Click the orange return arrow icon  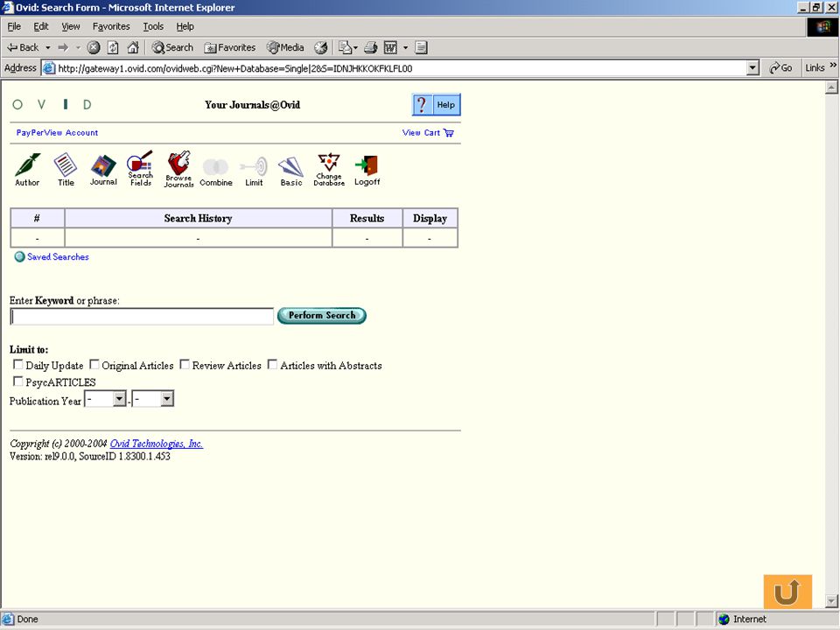[x=787, y=591]
